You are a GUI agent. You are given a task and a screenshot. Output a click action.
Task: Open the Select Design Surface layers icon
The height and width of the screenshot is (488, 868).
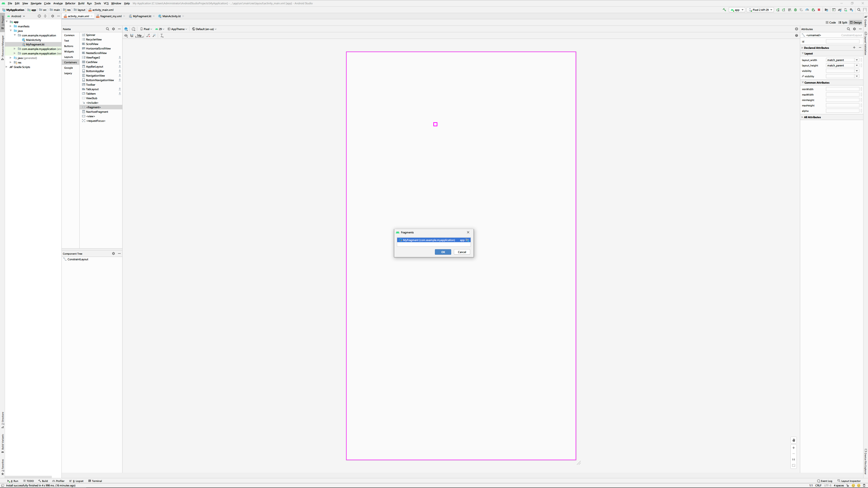coord(126,29)
